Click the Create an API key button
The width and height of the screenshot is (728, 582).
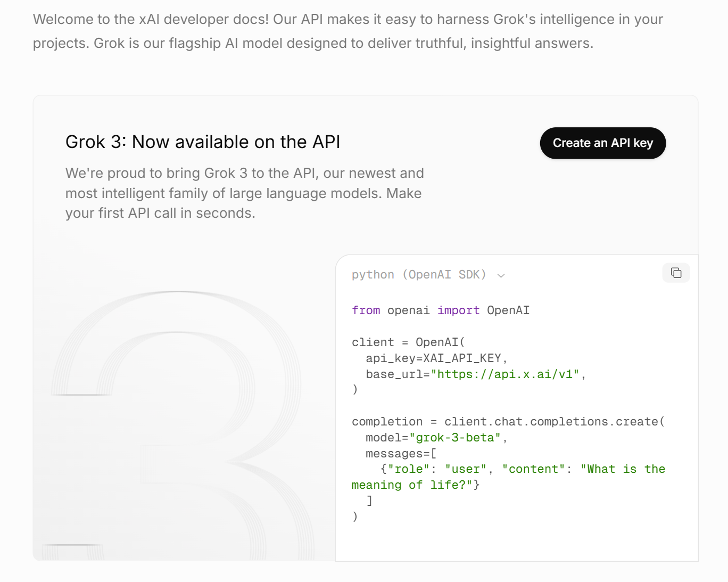[602, 143]
